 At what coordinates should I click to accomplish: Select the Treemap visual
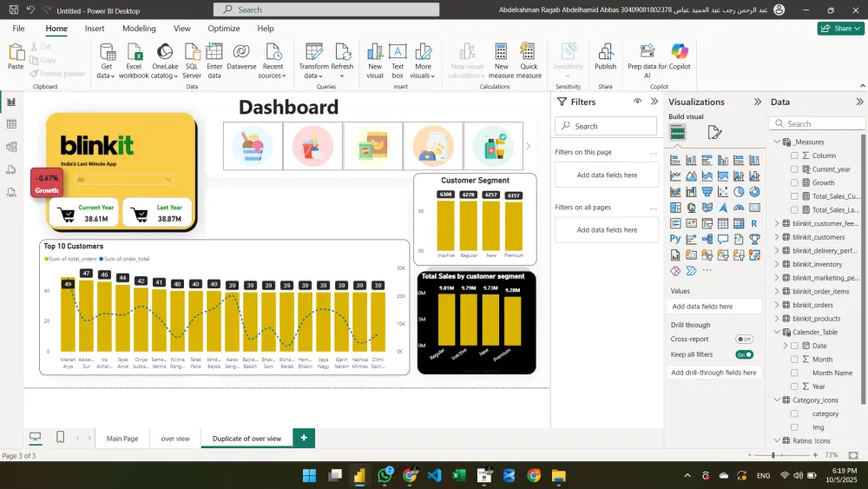point(674,208)
